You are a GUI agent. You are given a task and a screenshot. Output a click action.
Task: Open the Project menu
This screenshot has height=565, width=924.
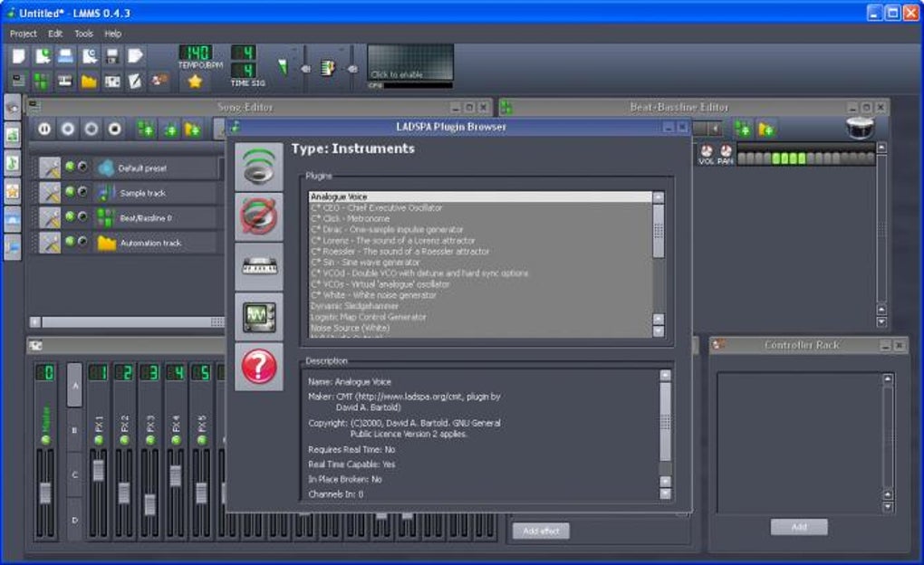click(x=23, y=34)
